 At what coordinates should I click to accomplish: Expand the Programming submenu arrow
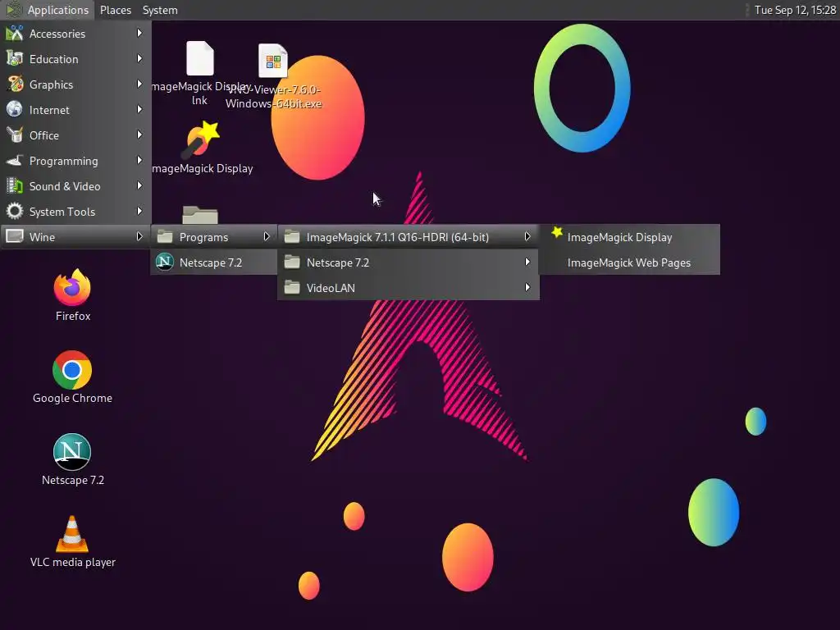point(139,160)
